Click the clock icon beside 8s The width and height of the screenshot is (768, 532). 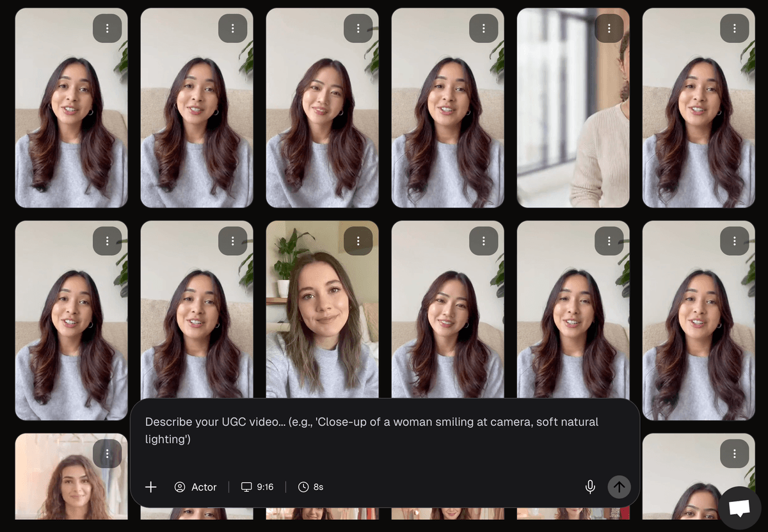tap(303, 487)
